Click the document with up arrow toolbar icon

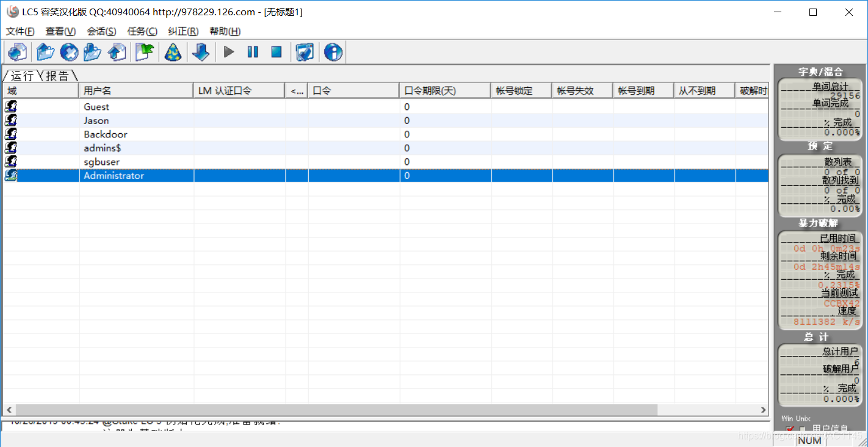[117, 52]
